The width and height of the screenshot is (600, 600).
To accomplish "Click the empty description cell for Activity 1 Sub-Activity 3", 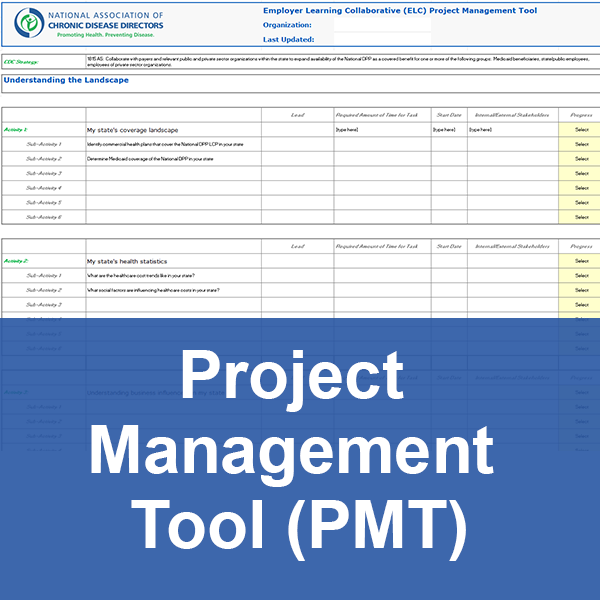I will 174,173.
